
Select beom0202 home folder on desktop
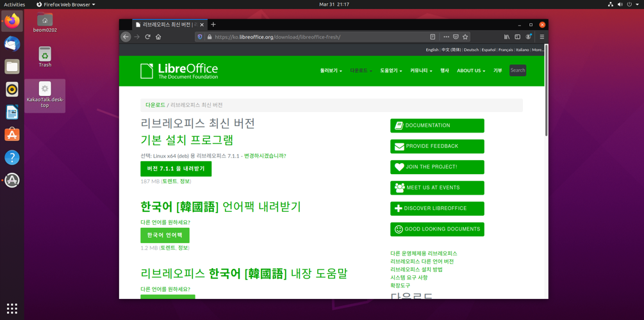pyautogui.click(x=45, y=22)
